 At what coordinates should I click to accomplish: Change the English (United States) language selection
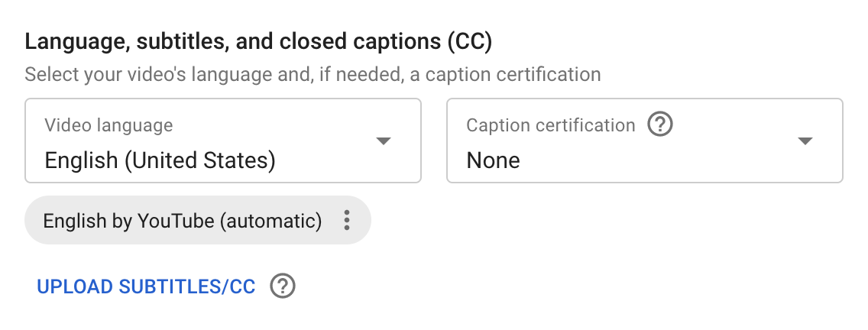click(x=160, y=160)
